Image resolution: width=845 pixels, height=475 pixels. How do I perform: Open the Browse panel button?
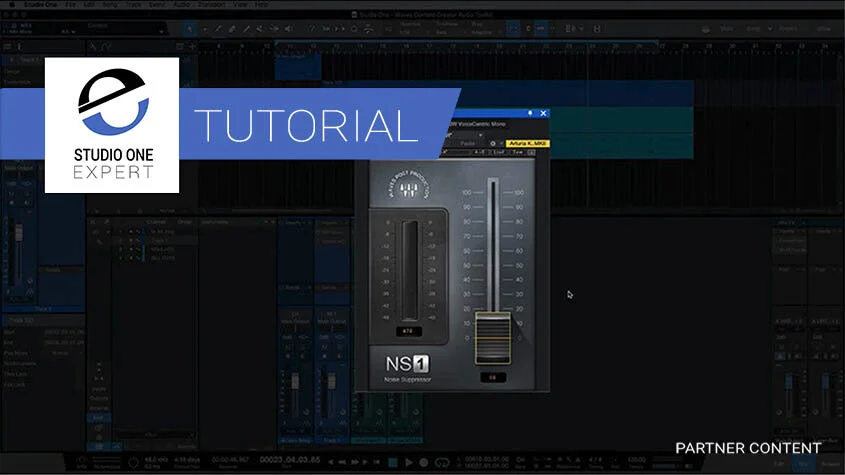(x=831, y=464)
